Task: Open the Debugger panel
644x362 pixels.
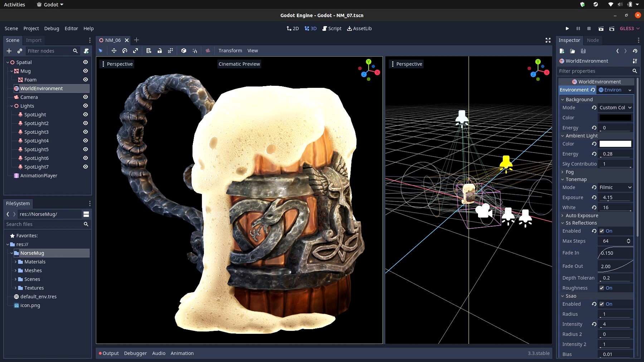Action: click(x=135, y=353)
